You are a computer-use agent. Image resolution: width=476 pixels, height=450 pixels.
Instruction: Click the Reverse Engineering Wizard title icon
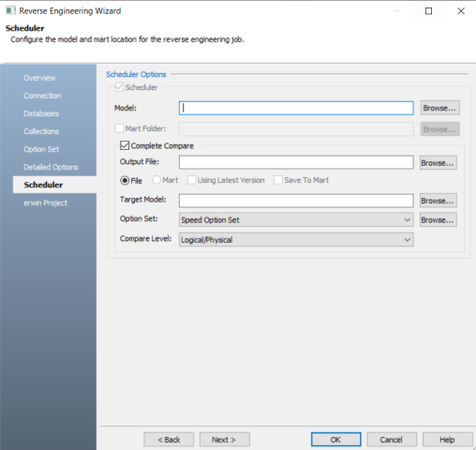[10, 11]
